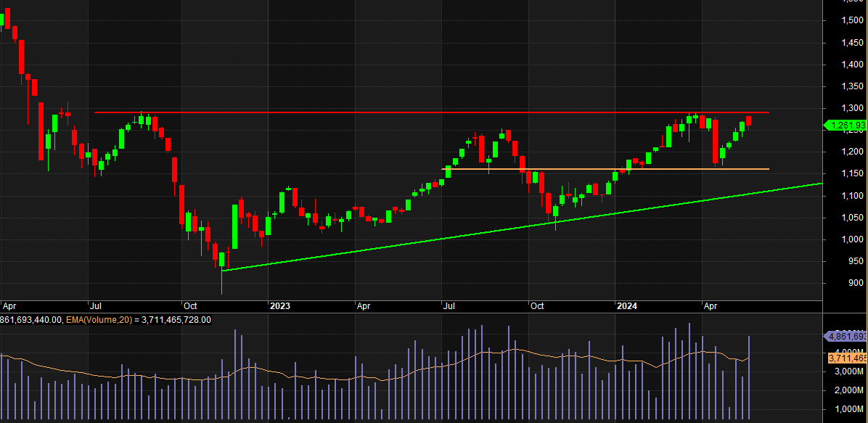
Task: Click the 1,100 price axis label
Action: 852,196
